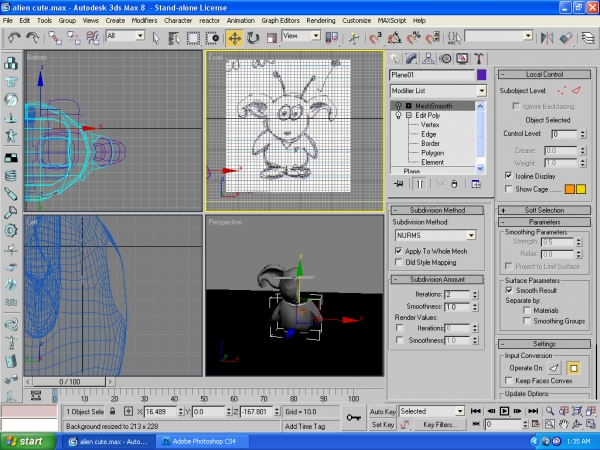Screen dimensions: 600x450
Task: Click the orange Show Cage color swatch
Action: (570, 189)
